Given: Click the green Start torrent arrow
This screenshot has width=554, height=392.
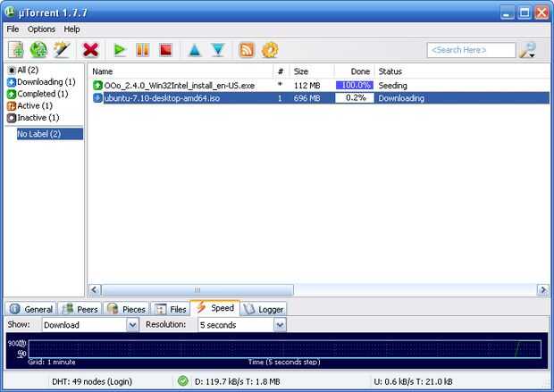Looking at the screenshot, I should (x=120, y=50).
